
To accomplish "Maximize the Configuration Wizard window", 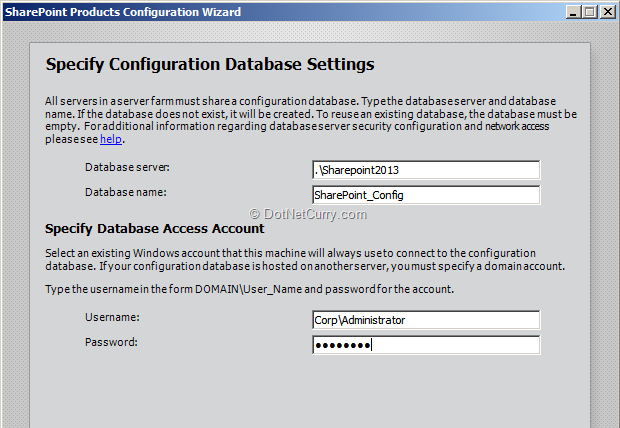I will tap(590, 12).
